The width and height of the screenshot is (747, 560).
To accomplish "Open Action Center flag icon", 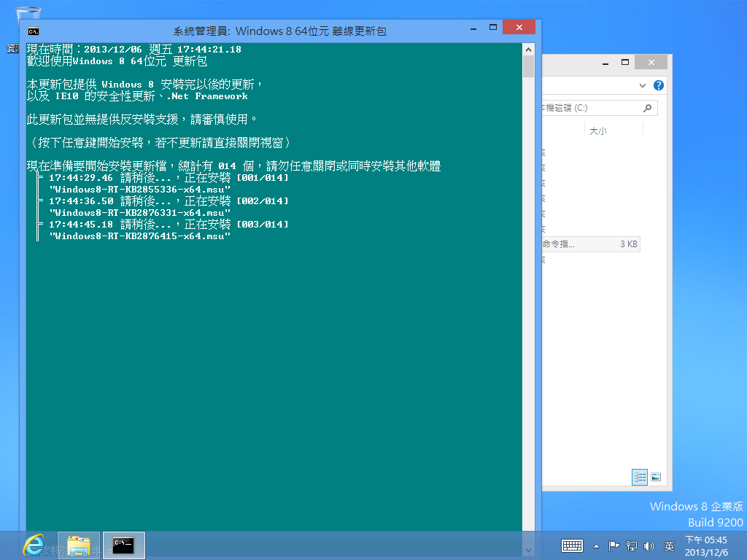I will (x=614, y=545).
